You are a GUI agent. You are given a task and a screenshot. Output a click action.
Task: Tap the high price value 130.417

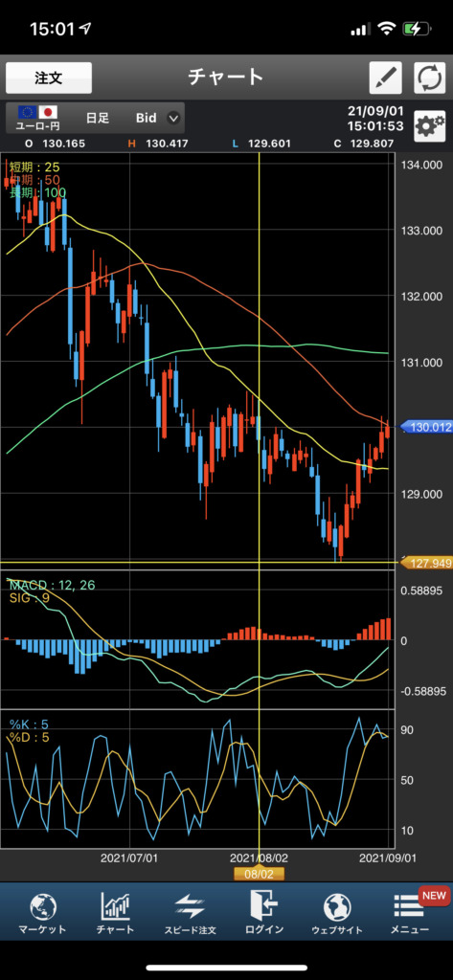[167, 144]
